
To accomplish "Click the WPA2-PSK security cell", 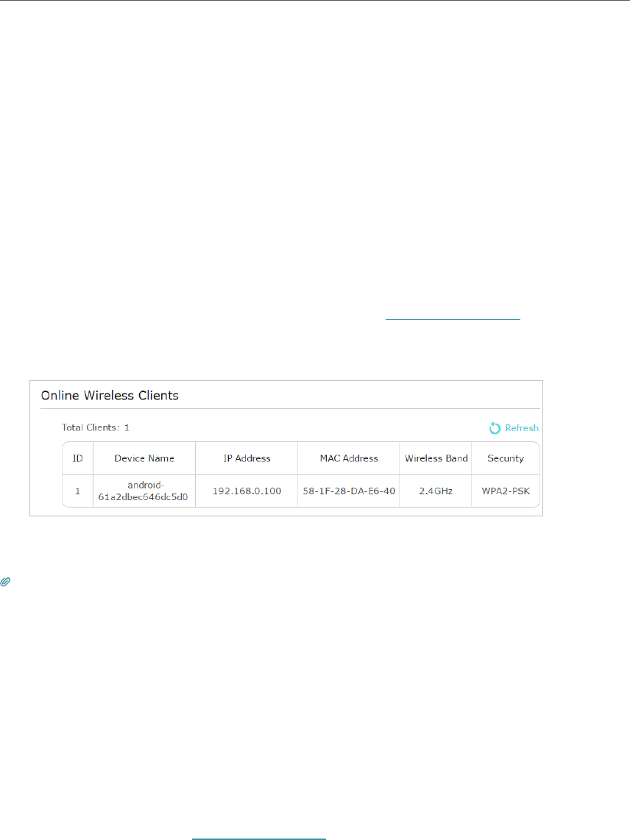I will click(x=506, y=491).
